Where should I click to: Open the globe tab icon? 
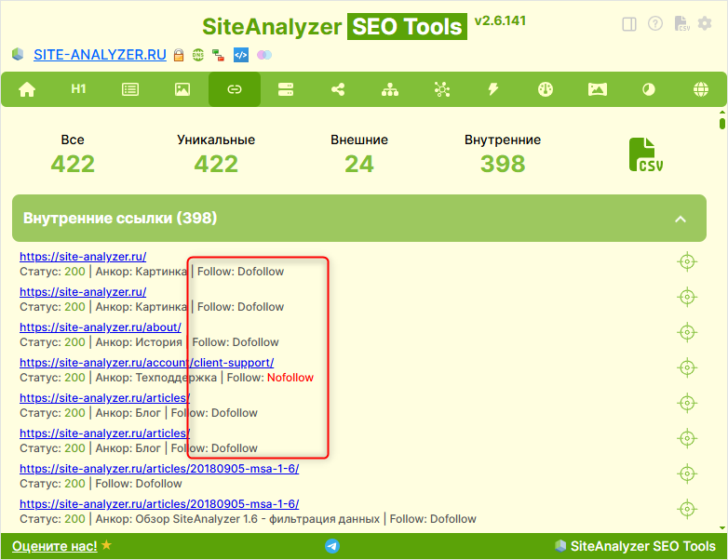click(x=701, y=89)
